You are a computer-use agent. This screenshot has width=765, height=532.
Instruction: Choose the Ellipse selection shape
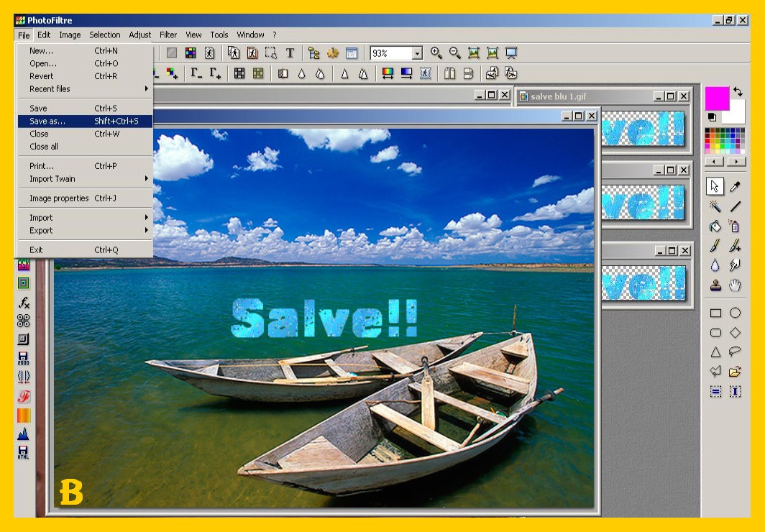735,313
